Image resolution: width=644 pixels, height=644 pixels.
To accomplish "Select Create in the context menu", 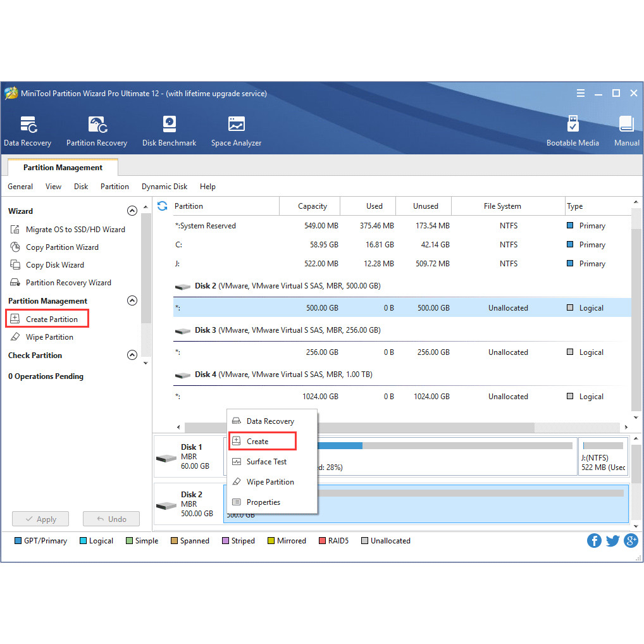I will click(257, 442).
